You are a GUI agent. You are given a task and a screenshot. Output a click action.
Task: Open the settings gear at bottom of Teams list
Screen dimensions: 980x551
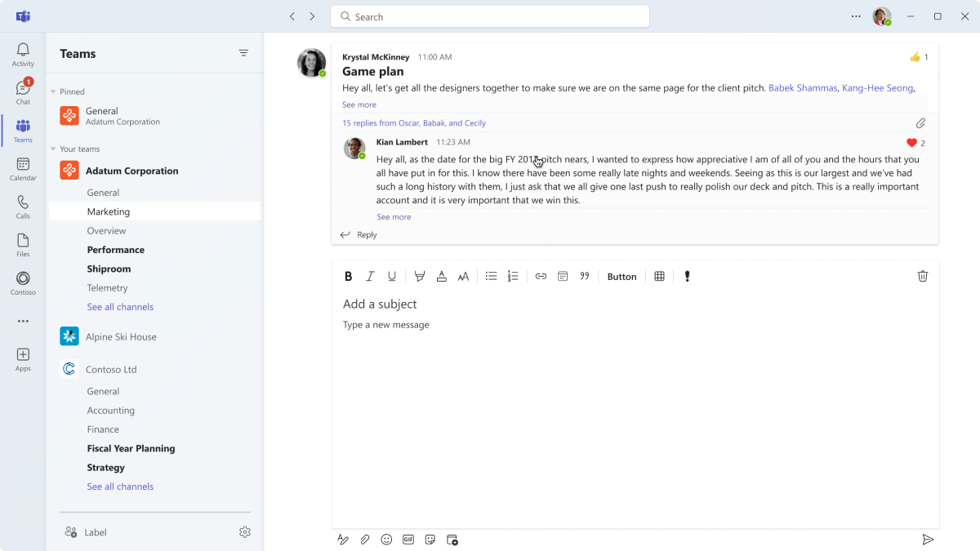click(x=245, y=532)
